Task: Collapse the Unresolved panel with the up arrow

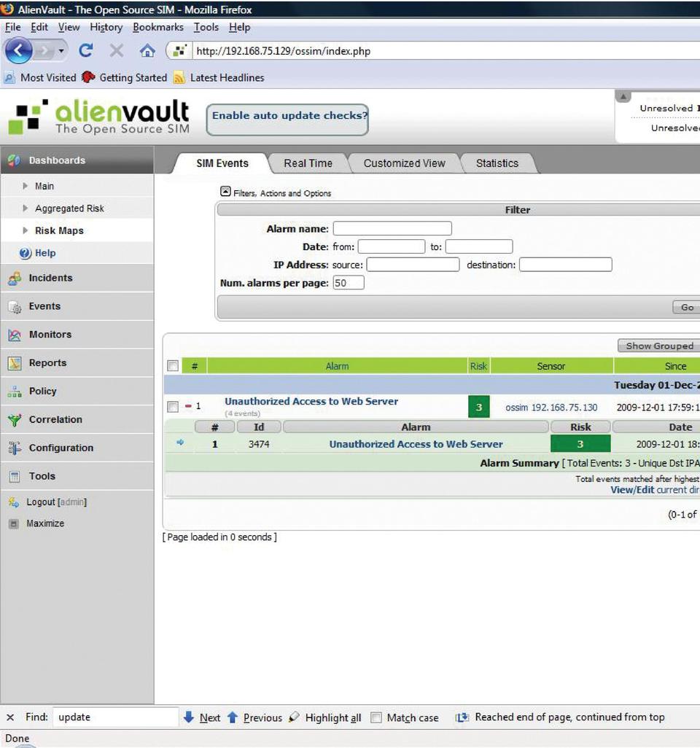Action: pyautogui.click(x=623, y=96)
